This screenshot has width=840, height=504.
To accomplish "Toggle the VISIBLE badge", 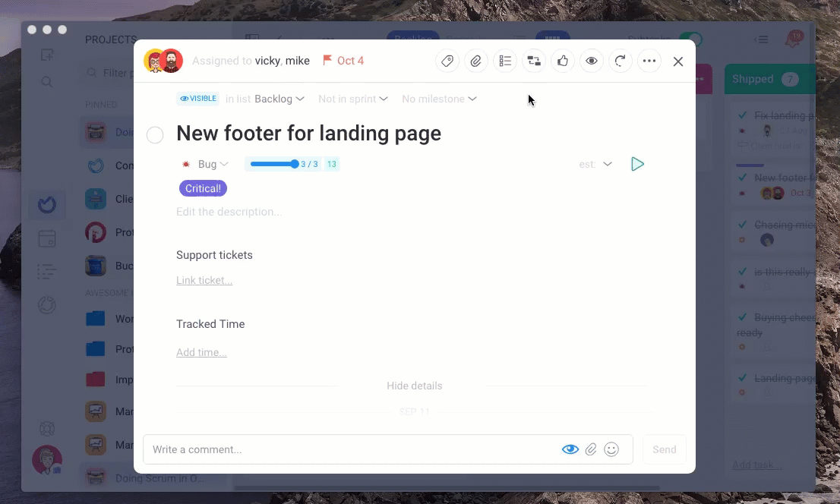I will (197, 99).
